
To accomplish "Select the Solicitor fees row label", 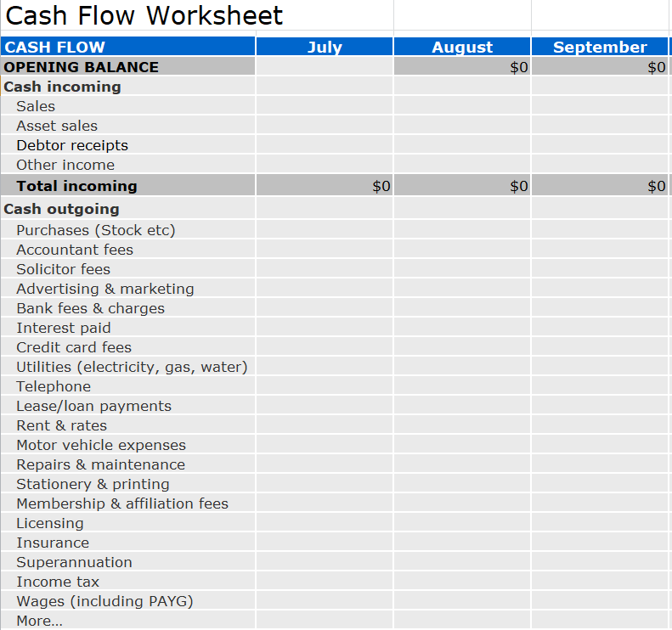I will (x=64, y=269).
